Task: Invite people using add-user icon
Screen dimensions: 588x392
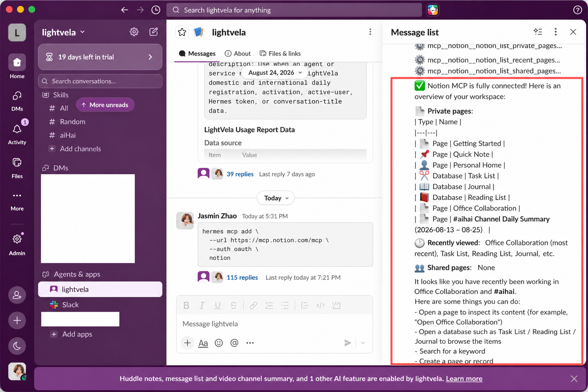Action: pos(17,295)
